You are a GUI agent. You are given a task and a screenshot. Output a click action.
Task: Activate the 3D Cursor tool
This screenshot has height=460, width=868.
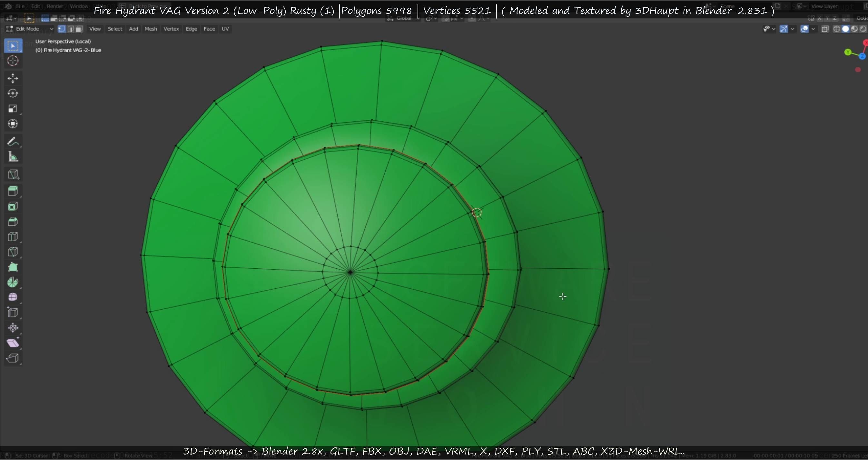click(x=13, y=61)
